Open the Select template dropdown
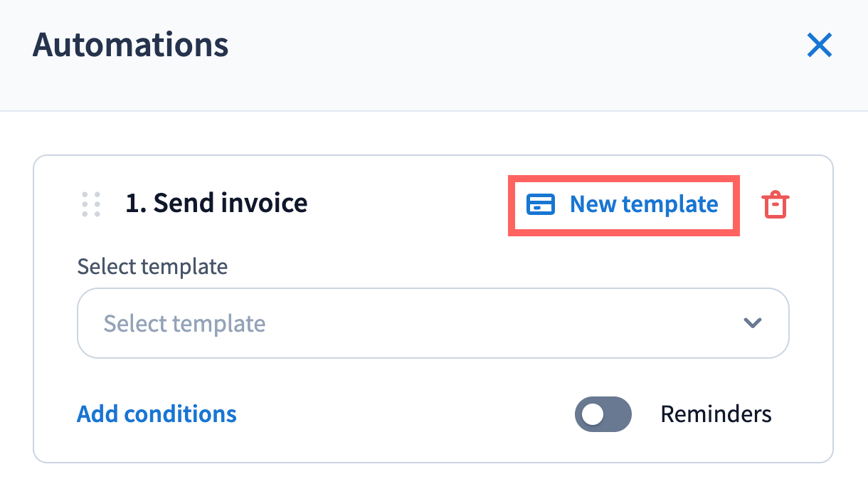Image resolution: width=868 pixels, height=484 pixels. [x=433, y=323]
